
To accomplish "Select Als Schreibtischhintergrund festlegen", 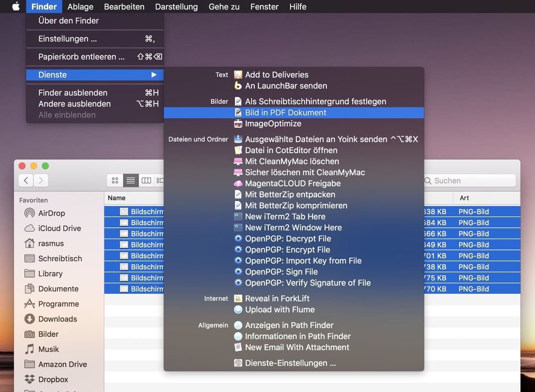I will [x=294, y=101].
